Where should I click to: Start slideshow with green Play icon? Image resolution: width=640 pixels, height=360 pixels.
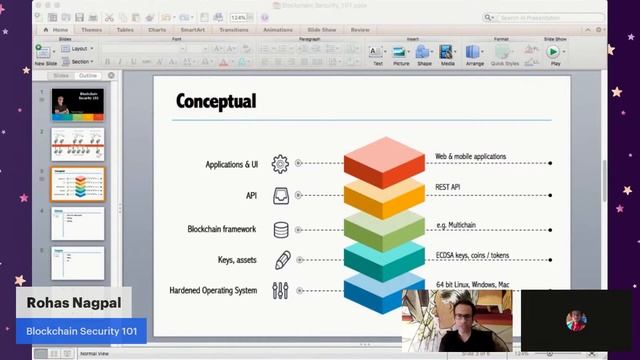(x=553, y=52)
